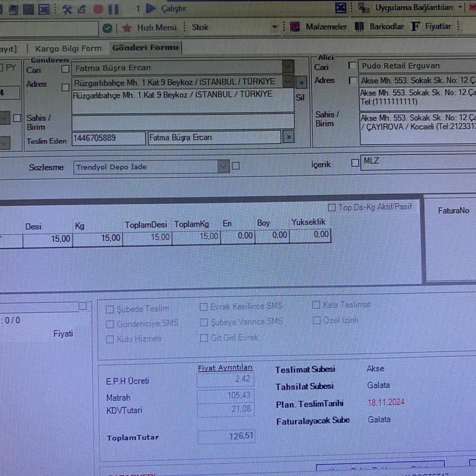Click the red record circle icon
This screenshot has height=476, width=476.
point(98,9)
